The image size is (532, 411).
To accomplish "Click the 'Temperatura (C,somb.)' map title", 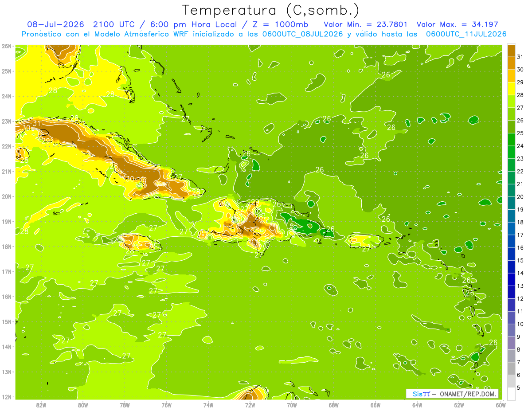I will coord(270,10).
